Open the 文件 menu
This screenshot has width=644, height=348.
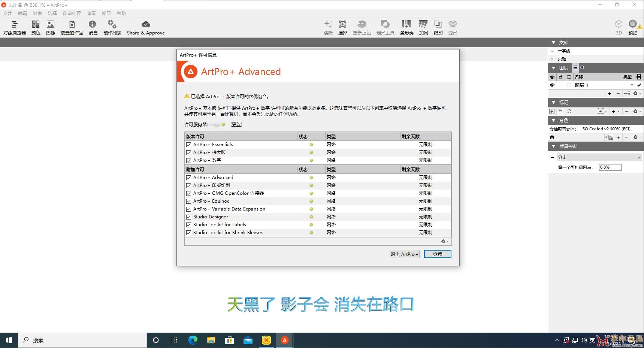pyautogui.click(x=7, y=13)
